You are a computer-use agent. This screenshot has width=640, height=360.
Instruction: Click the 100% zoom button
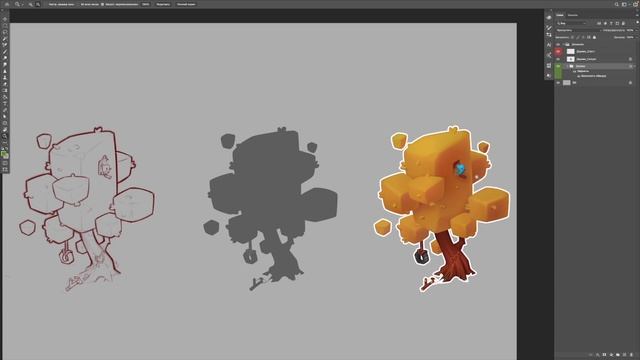(145, 4)
